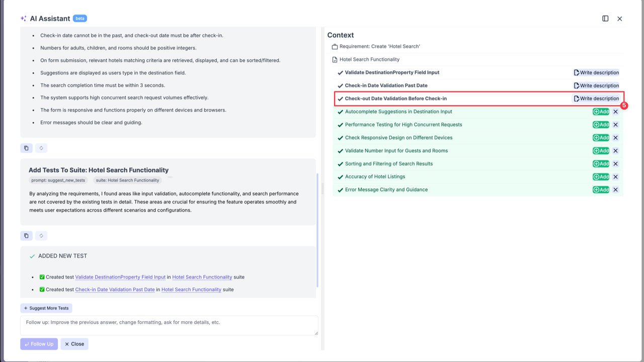The height and width of the screenshot is (362, 644).
Task: Copy the Add Tests To Suite message
Action: click(x=26, y=235)
